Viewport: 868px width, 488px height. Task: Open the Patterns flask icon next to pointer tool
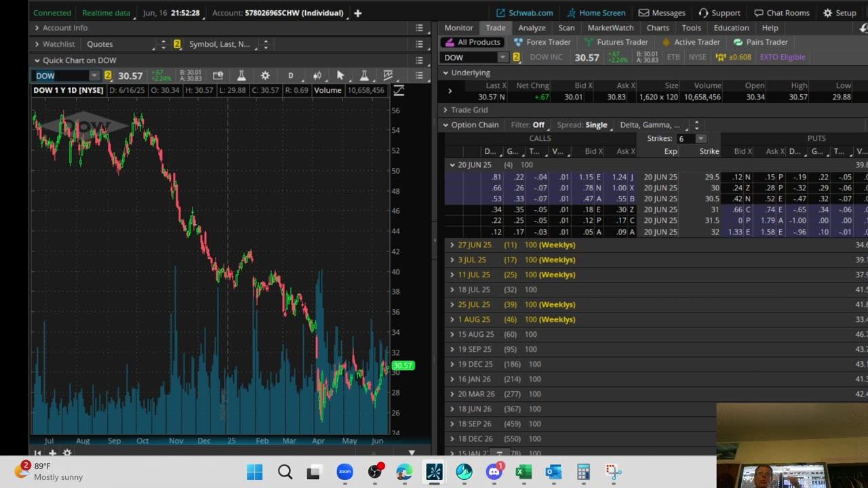[364, 75]
